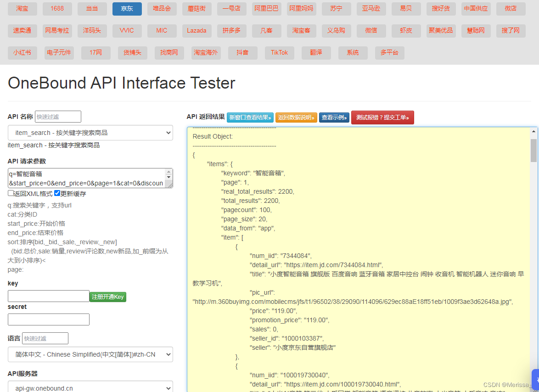Image resolution: width=539 pixels, height=392 pixels.
Task: Choose the 一号店 tab
Action: (x=232, y=9)
